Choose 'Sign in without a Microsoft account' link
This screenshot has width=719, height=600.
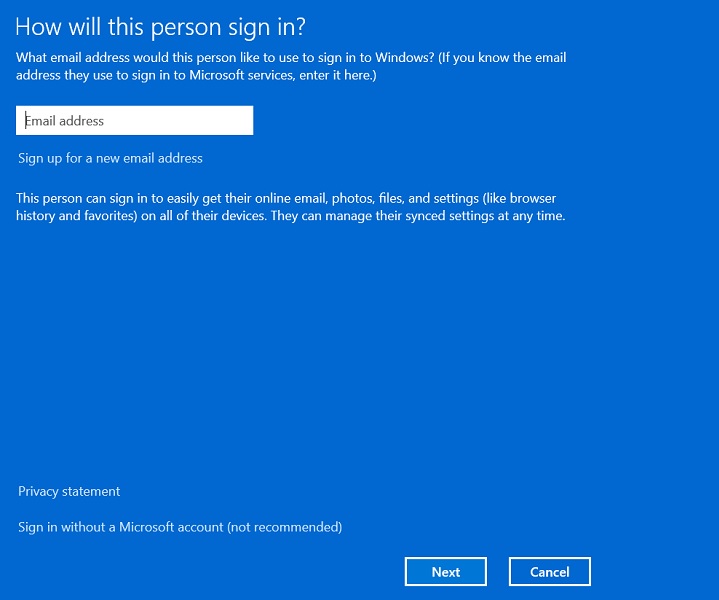[x=180, y=527]
